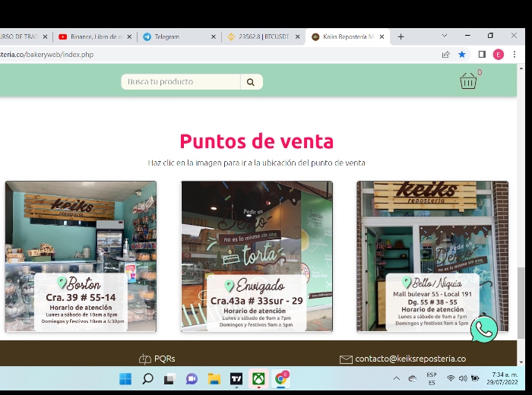Open the volume speaker icon
This screenshot has width=532, height=395.
pyautogui.click(x=463, y=378)
